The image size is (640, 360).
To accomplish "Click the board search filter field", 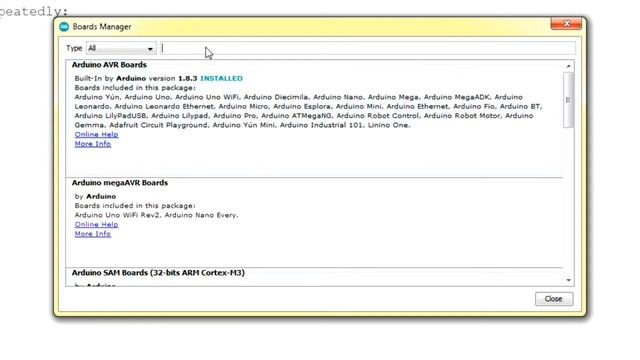I will (368, 48).
